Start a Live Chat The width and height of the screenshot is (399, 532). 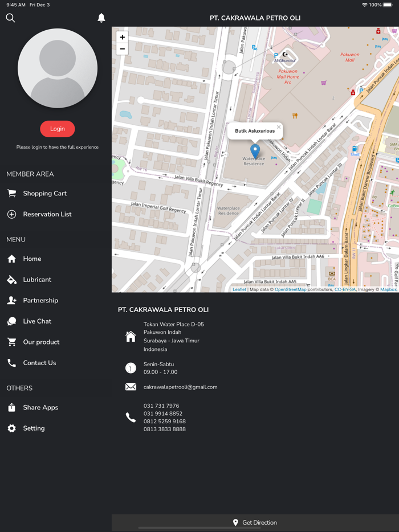[37, 321]
